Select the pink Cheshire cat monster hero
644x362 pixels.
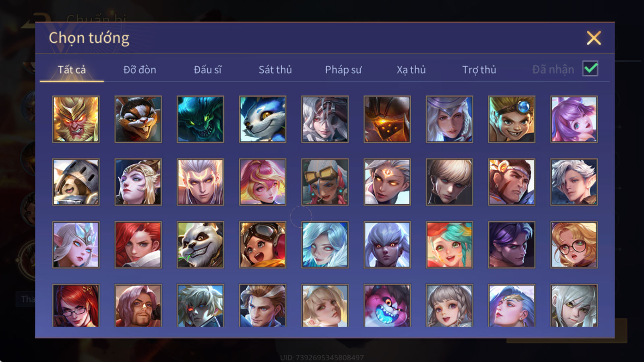387,306
